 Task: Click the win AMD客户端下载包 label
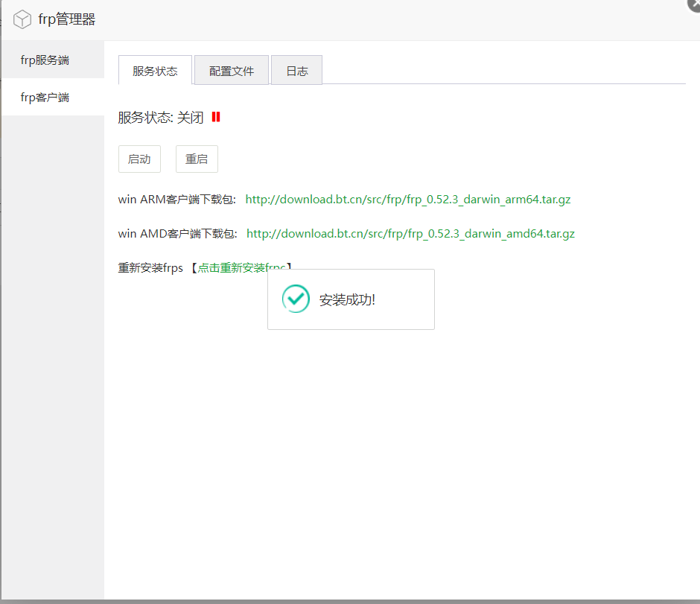point(177,234)
